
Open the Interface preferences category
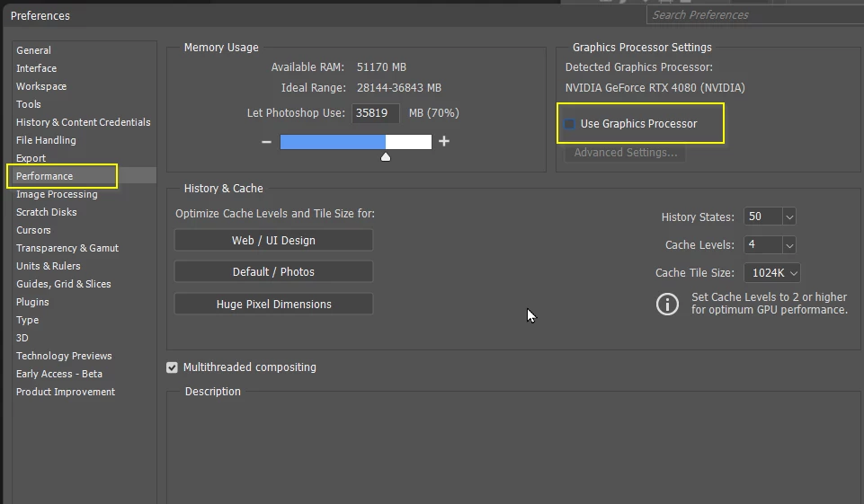click(36, 68)
